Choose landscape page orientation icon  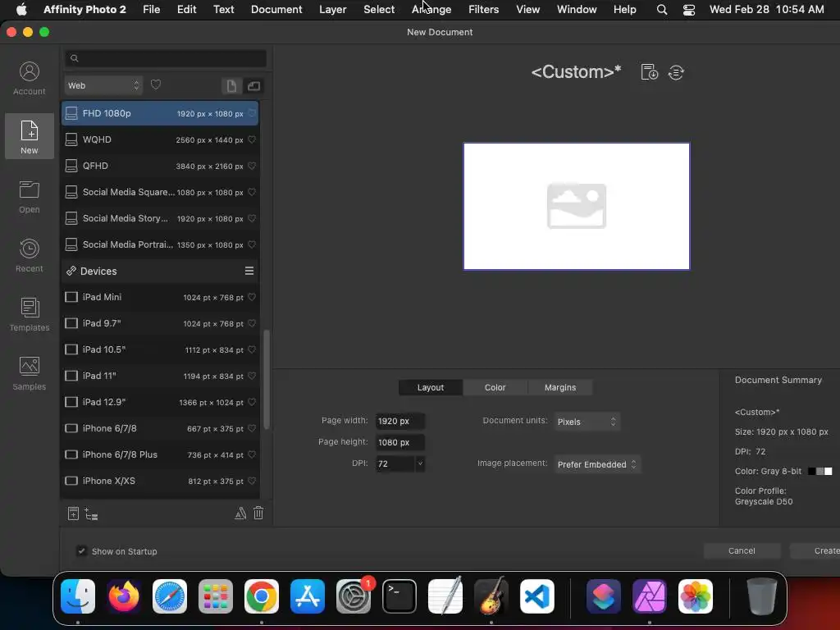[253, 85]
